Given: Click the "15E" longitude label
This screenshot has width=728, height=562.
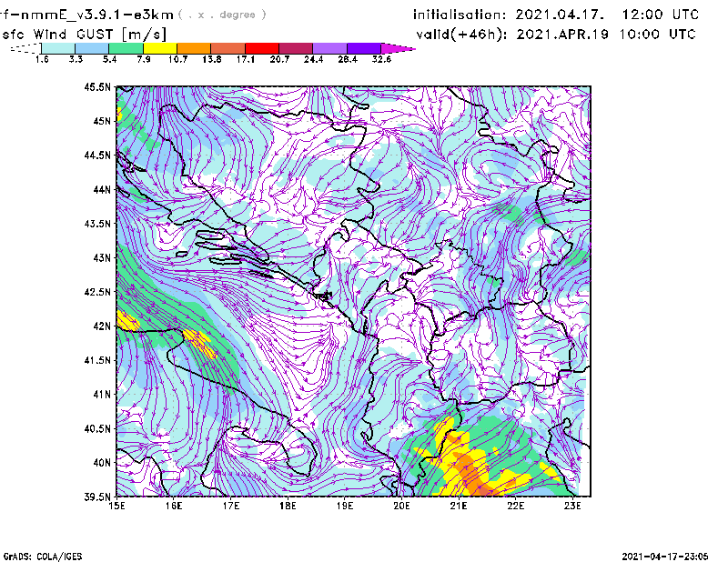Looking at the screenshot, I should 116,506.
